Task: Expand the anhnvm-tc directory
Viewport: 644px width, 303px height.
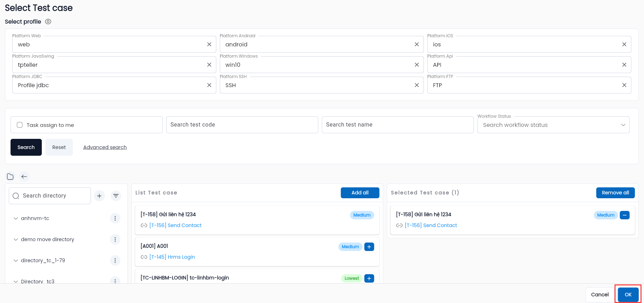Action: [x=16, y=218]
